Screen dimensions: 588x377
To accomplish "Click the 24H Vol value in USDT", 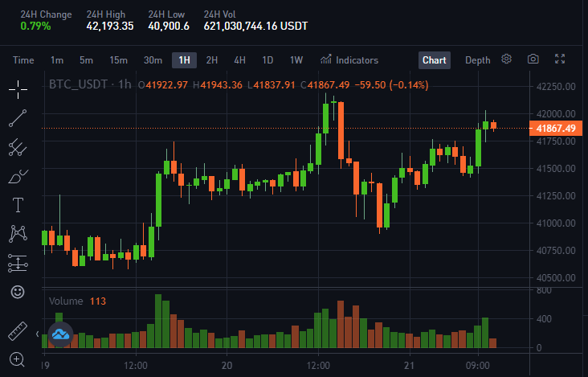I will tap(255, 26).
